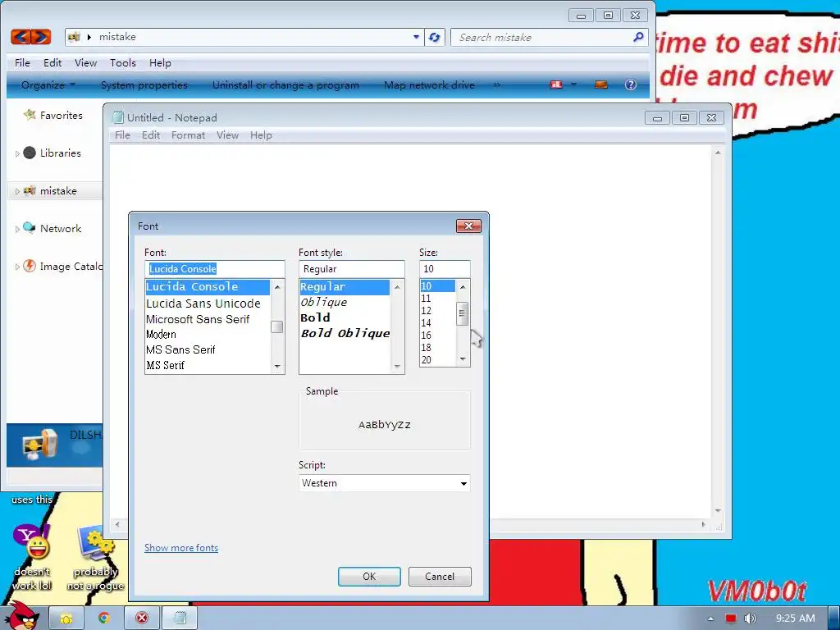Screen dimensions: 840x630
Task: Open Notepad View menu
Action: (228, 135)
